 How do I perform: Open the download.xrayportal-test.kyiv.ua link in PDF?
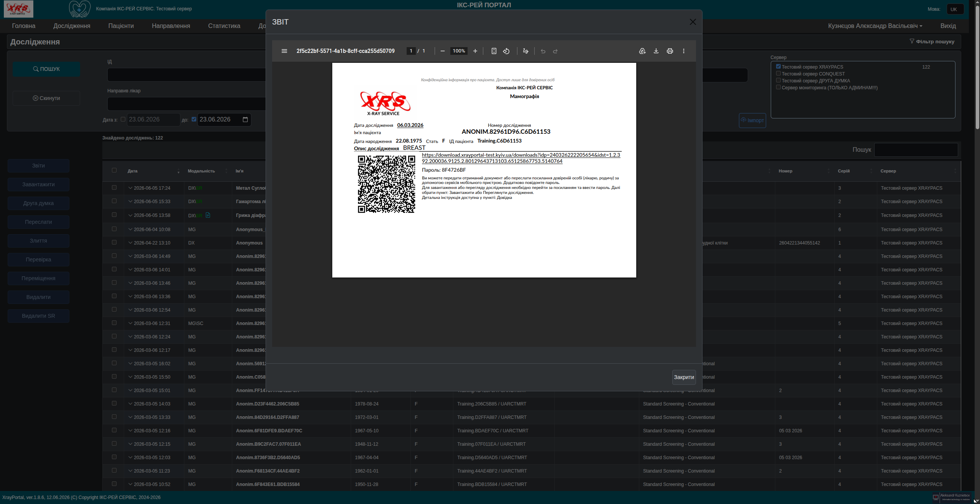521,158
